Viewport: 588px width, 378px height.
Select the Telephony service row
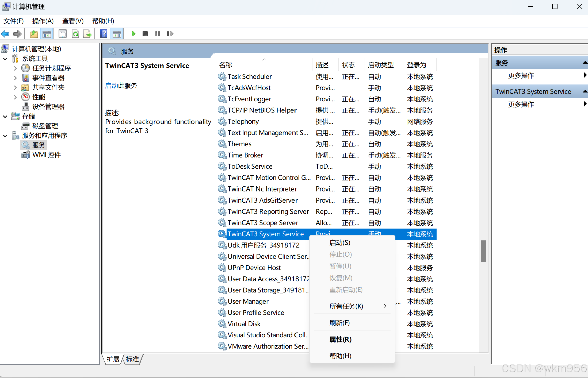coord(327,121)
